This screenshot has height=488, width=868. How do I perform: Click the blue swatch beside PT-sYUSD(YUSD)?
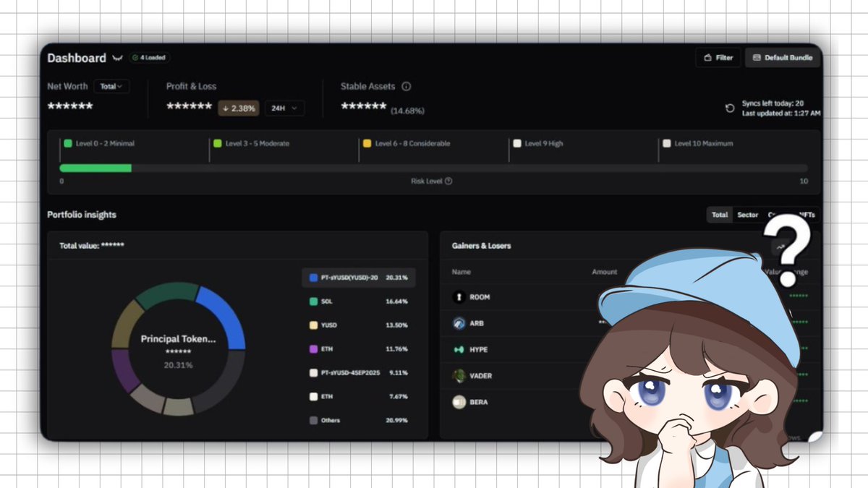pyautogui.click(x=313, y=278)
